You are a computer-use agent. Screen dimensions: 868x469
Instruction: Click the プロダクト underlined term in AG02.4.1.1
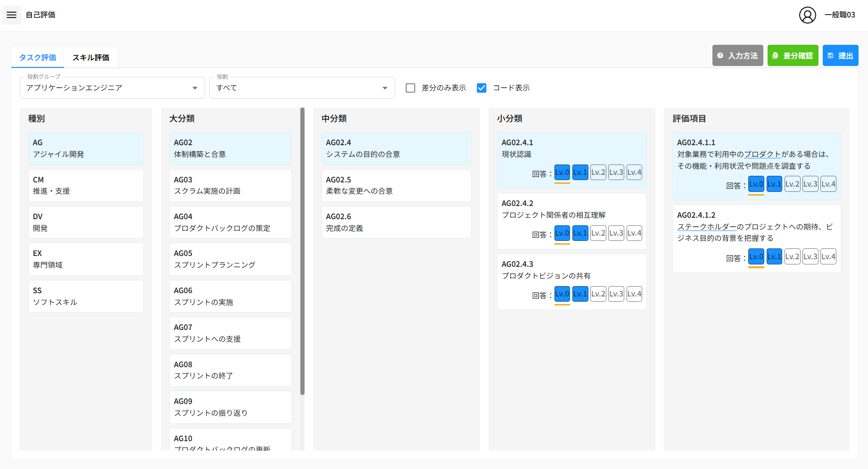tap(763, 154)
